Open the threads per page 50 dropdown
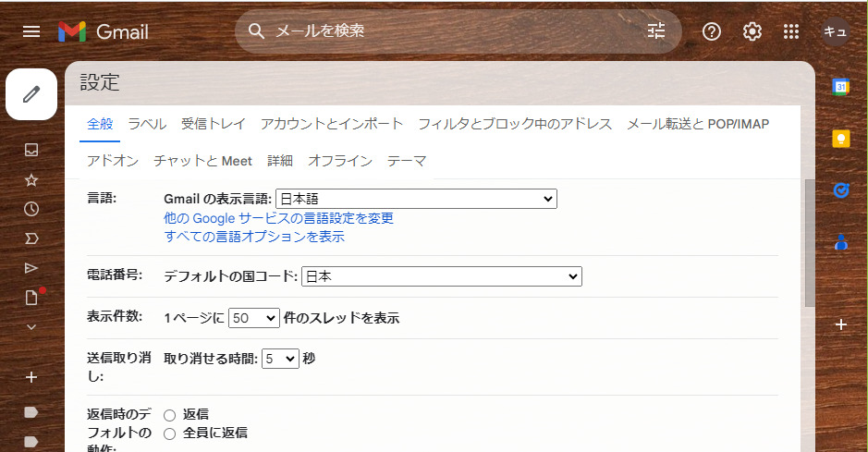Screen dimensions: 868x452 pos(254,318)
